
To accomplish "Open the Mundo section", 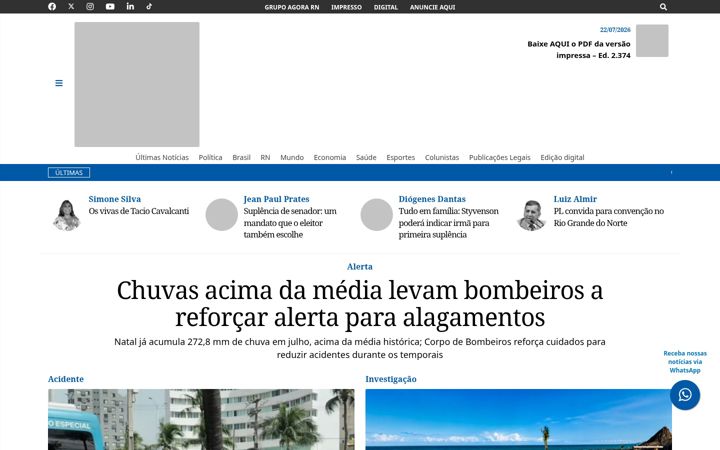I will pos(292,157).
